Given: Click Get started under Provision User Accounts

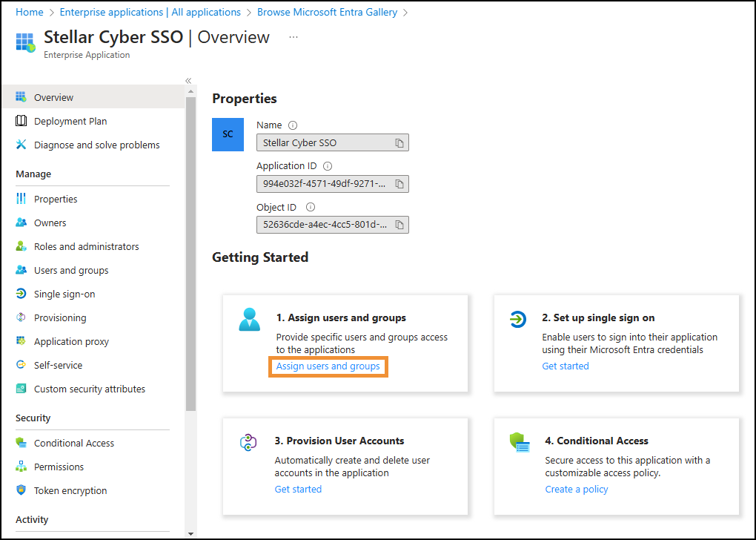Looking at the screenshot, I should coord(298,489).
